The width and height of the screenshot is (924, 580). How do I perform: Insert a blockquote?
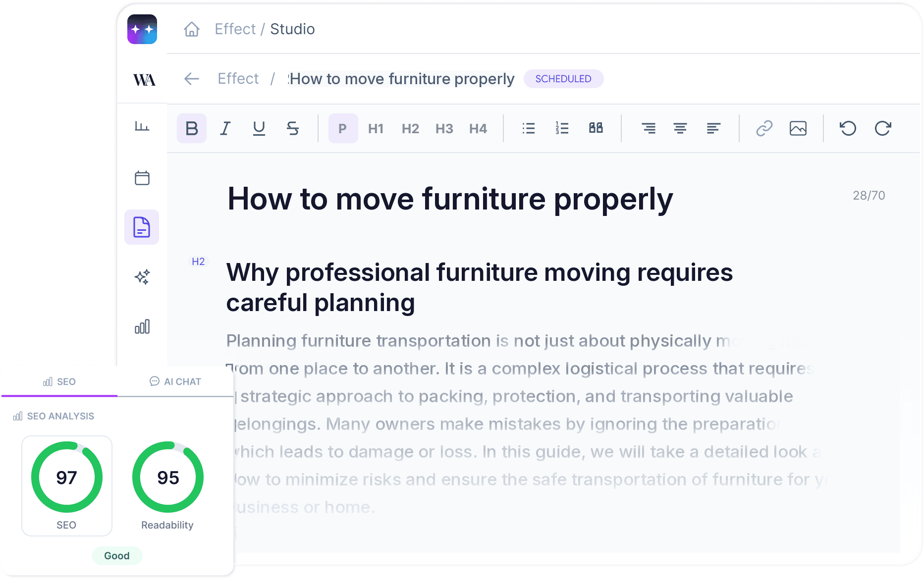point(596,128)
